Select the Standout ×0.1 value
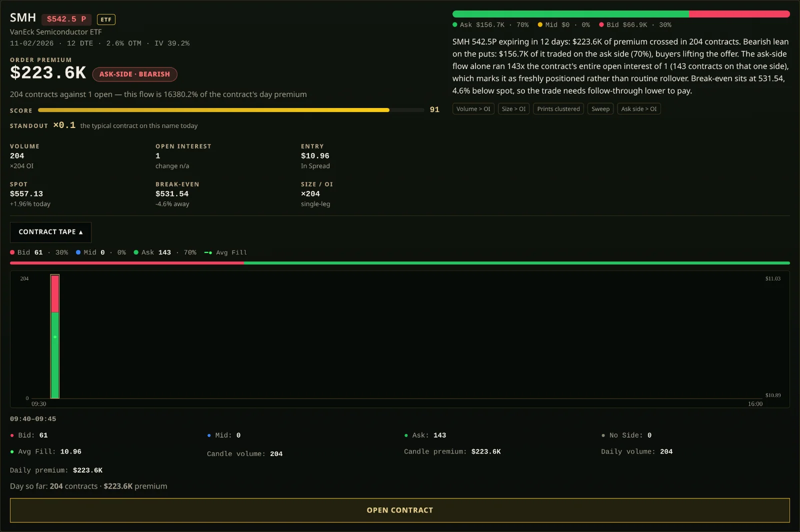The width and height of the screenshot is (800, 532). coord(64,125)
